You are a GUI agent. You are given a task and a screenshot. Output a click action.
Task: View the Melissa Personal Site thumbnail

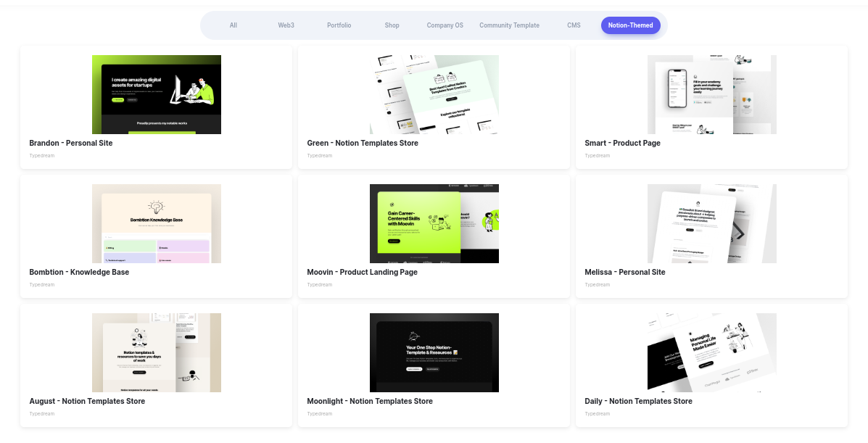pos(712,224)
